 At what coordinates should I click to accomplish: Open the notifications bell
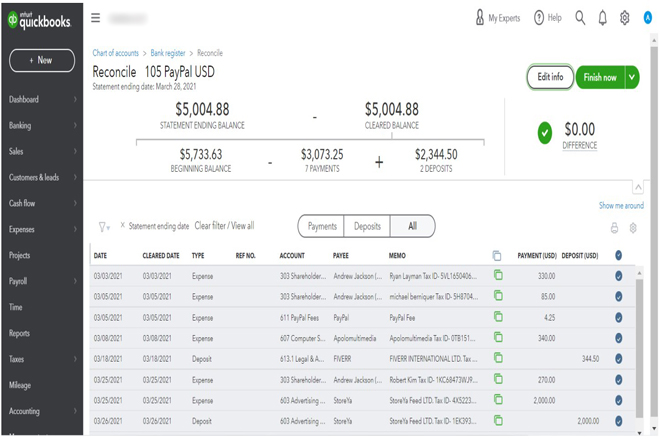603,18
